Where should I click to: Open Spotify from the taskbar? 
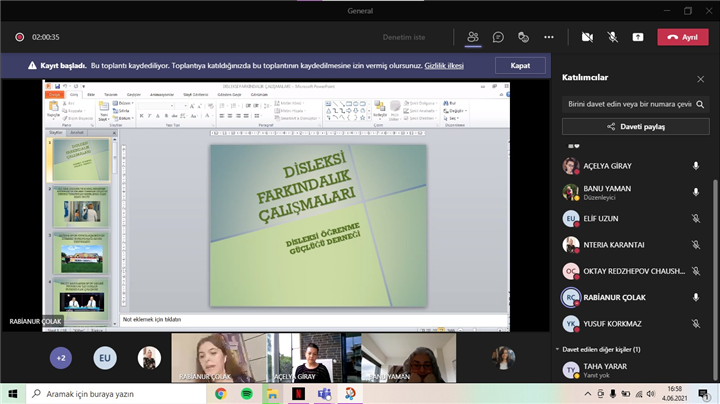246,393
